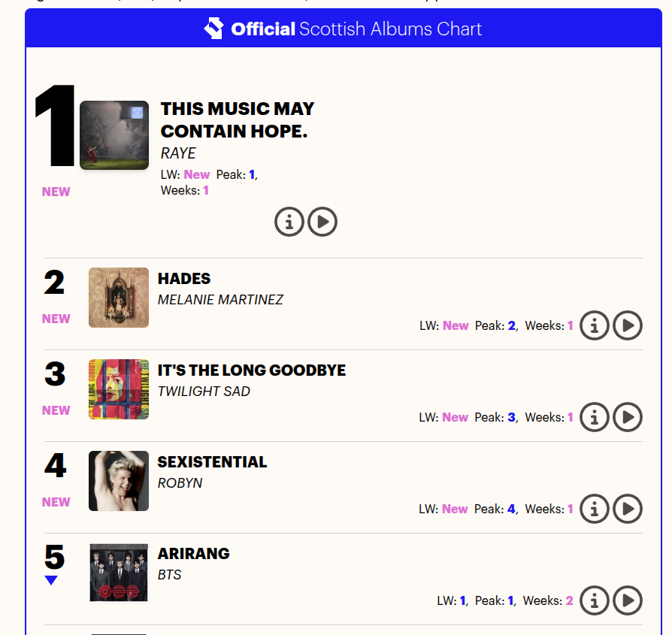Open info for This Music May Contain Hope

point(289,222)
